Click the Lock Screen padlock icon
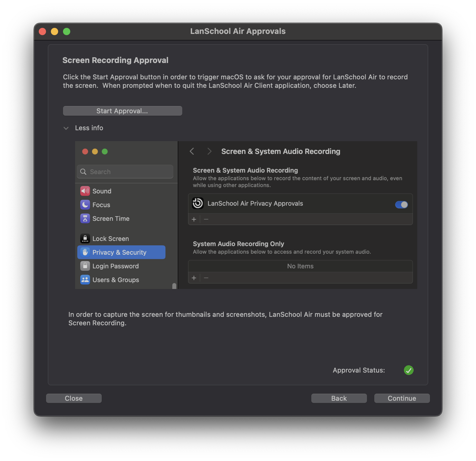Screen dimensions: 476x461 [x=85, y=239]
